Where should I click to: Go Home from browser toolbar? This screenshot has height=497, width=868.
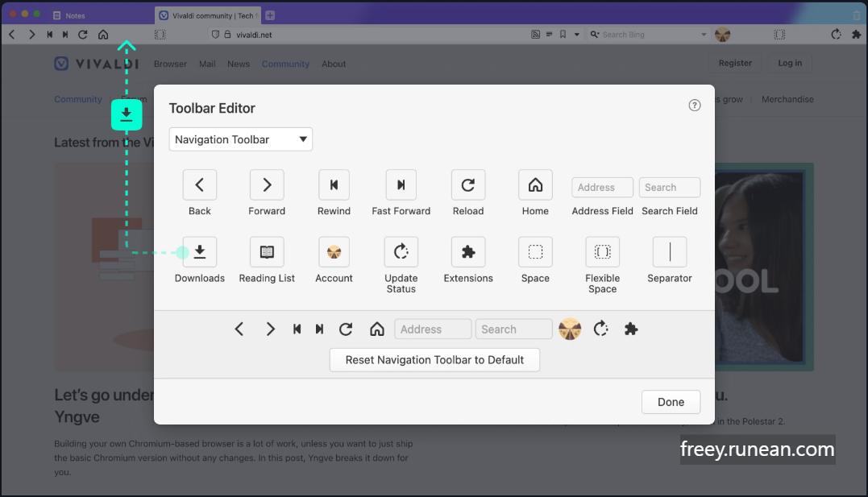click(103, 35)
